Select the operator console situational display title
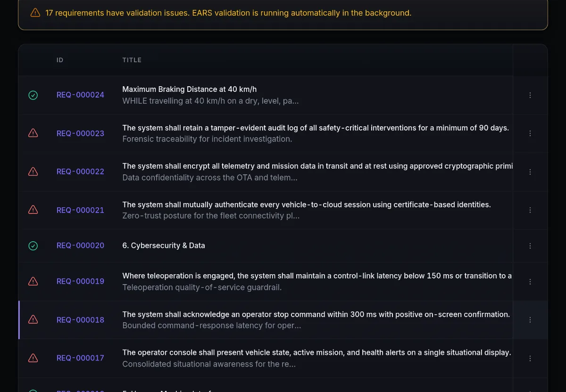Screen dimensions: 566x392 (x=316, y=352)
